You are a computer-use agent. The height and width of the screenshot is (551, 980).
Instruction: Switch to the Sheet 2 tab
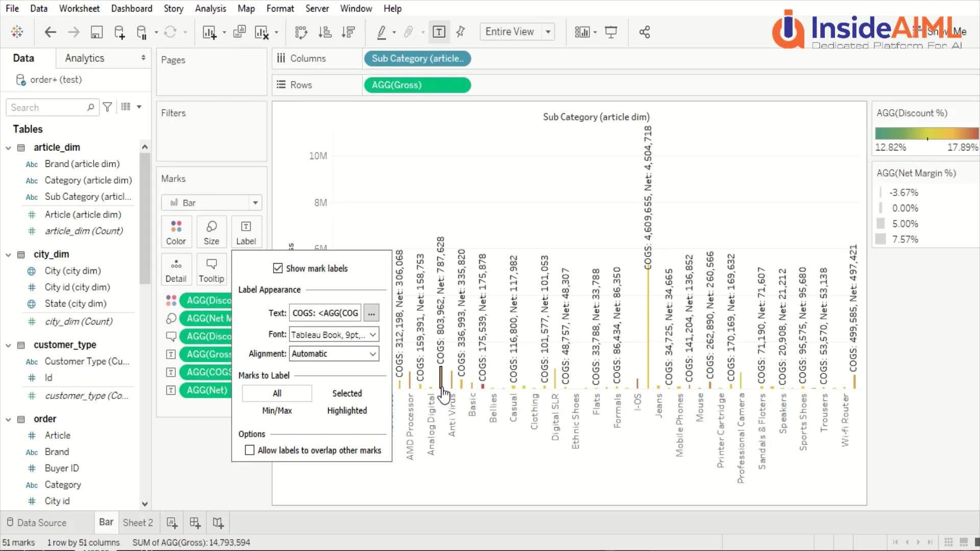(138, 522)
